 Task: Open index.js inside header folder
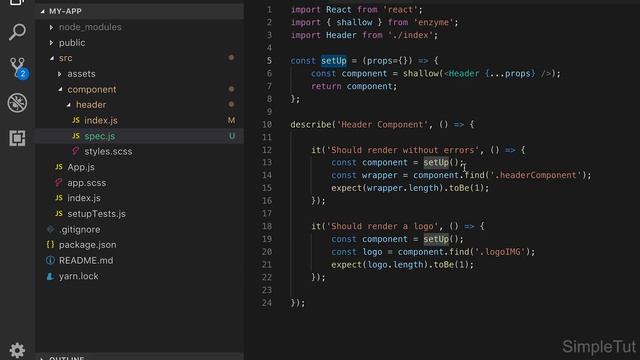(101, 120)
